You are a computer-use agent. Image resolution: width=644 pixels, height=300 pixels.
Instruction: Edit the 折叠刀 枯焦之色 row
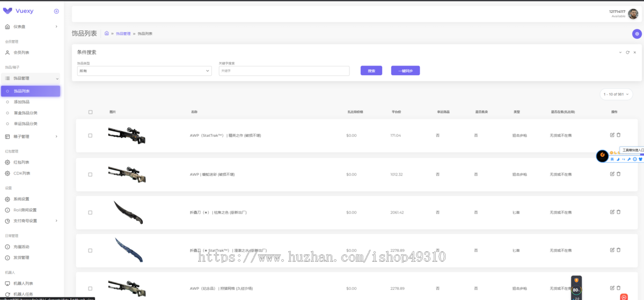point(612,212)
